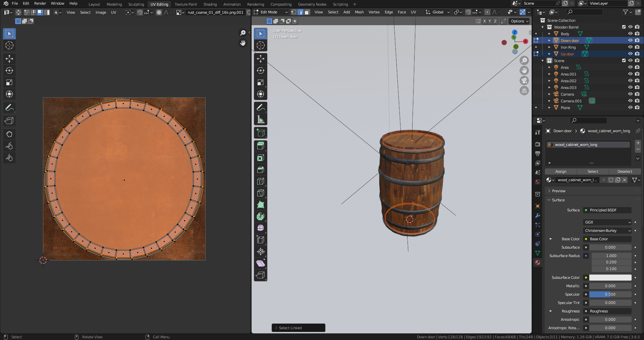The height and width of the screenshot is (340, 644).
Task: Toggle visibility of Plane object
Action: 630,107
